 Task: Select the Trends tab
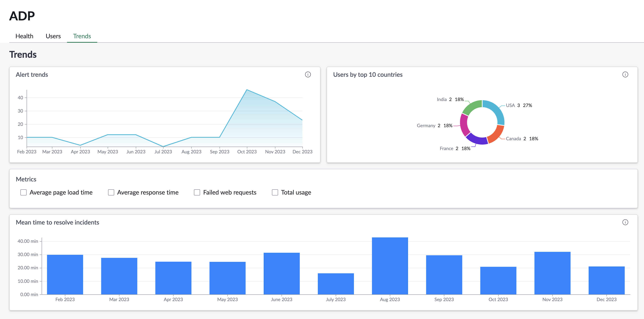click(x=82, y=36)
